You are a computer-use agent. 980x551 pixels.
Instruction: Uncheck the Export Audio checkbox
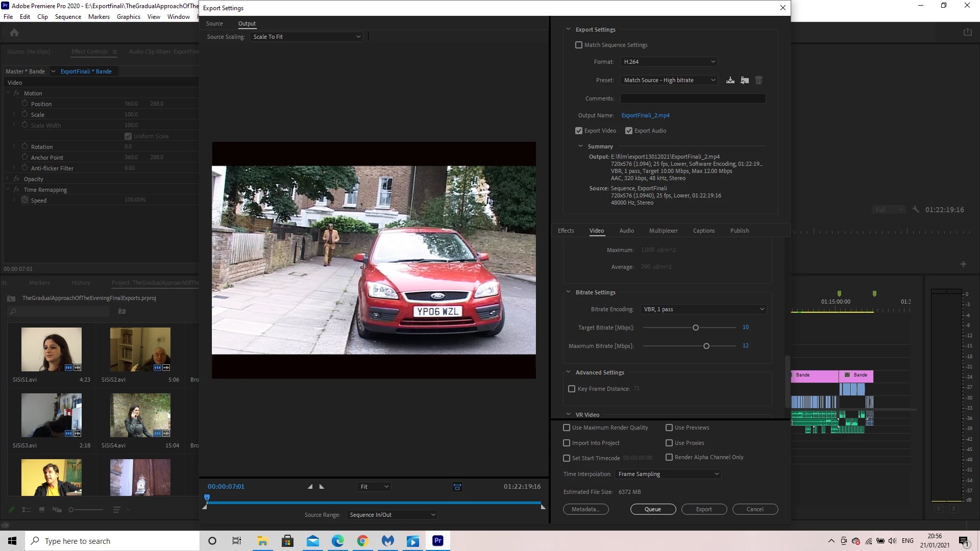pos(629,131)
